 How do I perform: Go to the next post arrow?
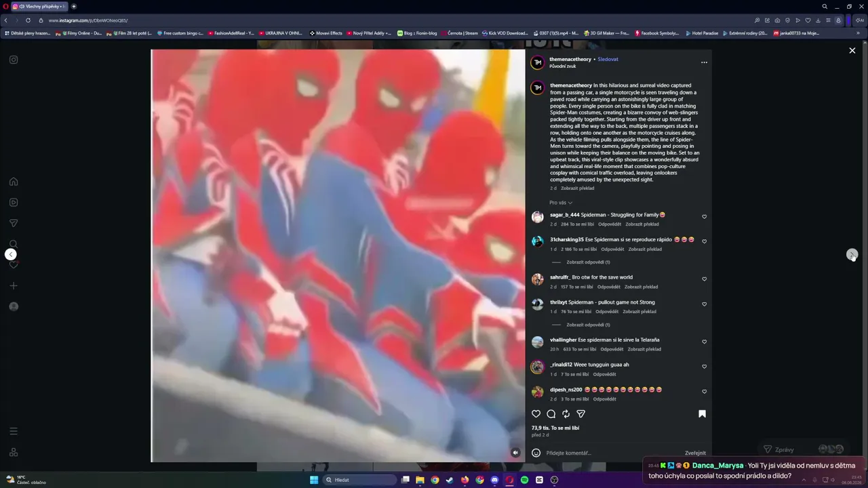852,254
